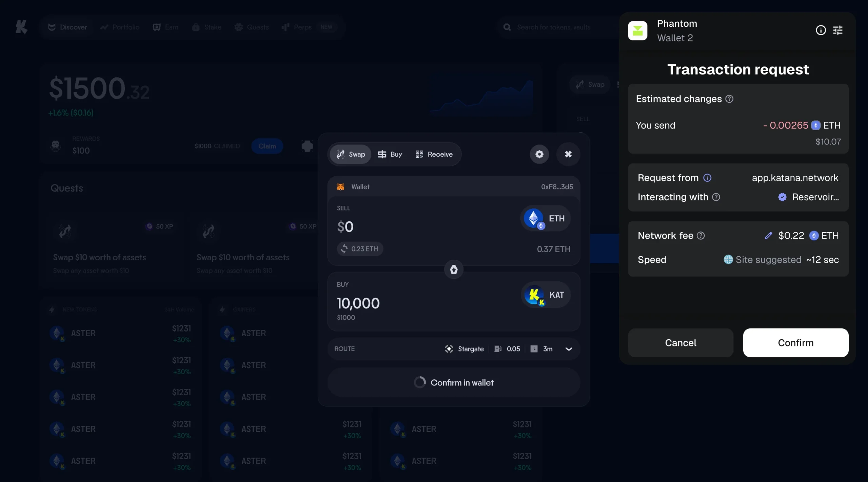This screenshot has height=482, width=868.
Task: Open Phantom settings sliders icon
Action: [x=838, y=30]
